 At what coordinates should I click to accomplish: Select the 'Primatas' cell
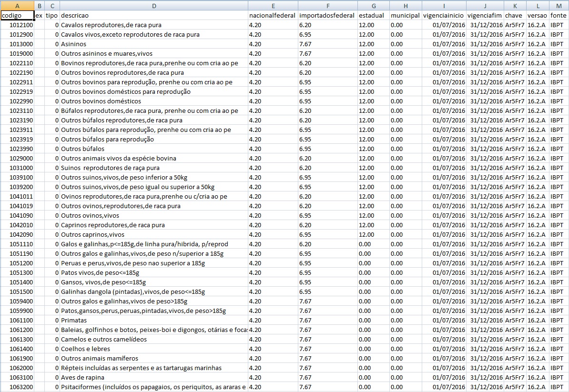click(x=153, y=320)
